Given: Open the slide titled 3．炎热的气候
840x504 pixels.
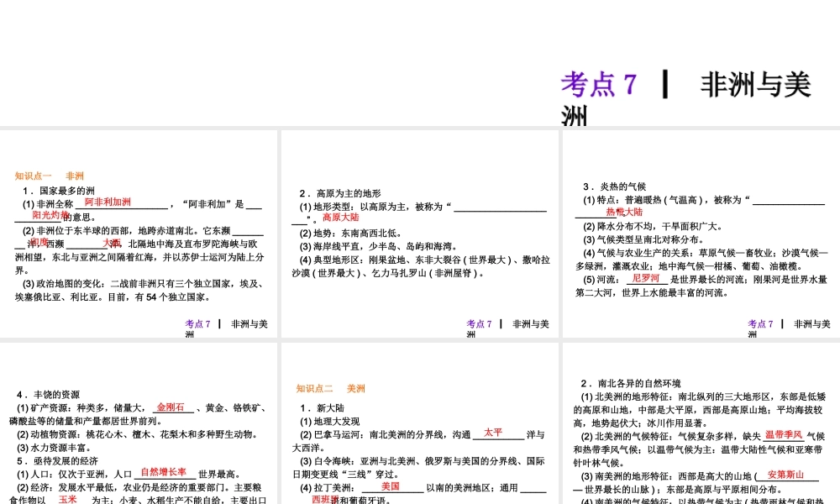Looking at the screenshot, I should pos(701,234).
